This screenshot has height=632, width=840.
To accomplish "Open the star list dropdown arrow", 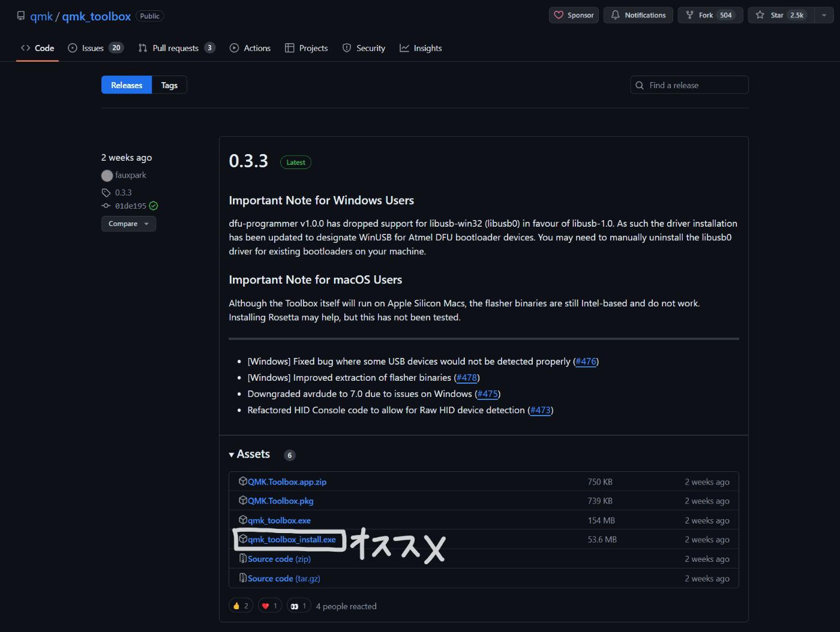I will click(x=824, y=15).
